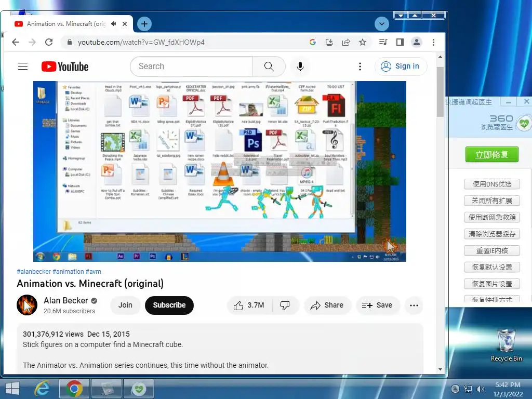Viewport: 532px width, 399px height.
Task: Open the Chrome profile avatar
Action: pos(416,42)
